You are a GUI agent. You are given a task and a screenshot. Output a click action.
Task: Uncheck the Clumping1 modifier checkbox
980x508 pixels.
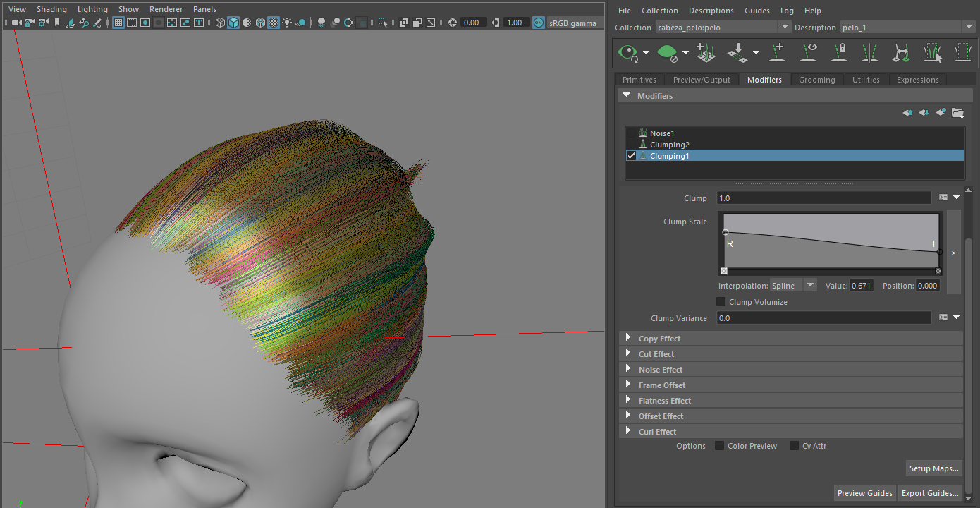(631, 155)
